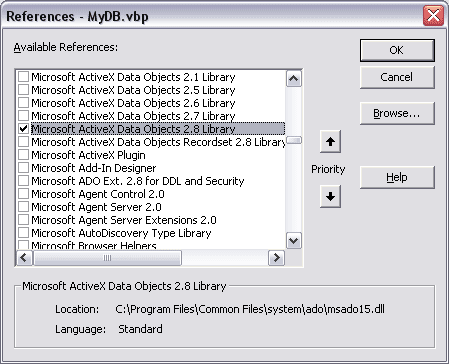Move selected reference up in priority
449x364 pixels.
pyautogui.click(x=330, y=142)
